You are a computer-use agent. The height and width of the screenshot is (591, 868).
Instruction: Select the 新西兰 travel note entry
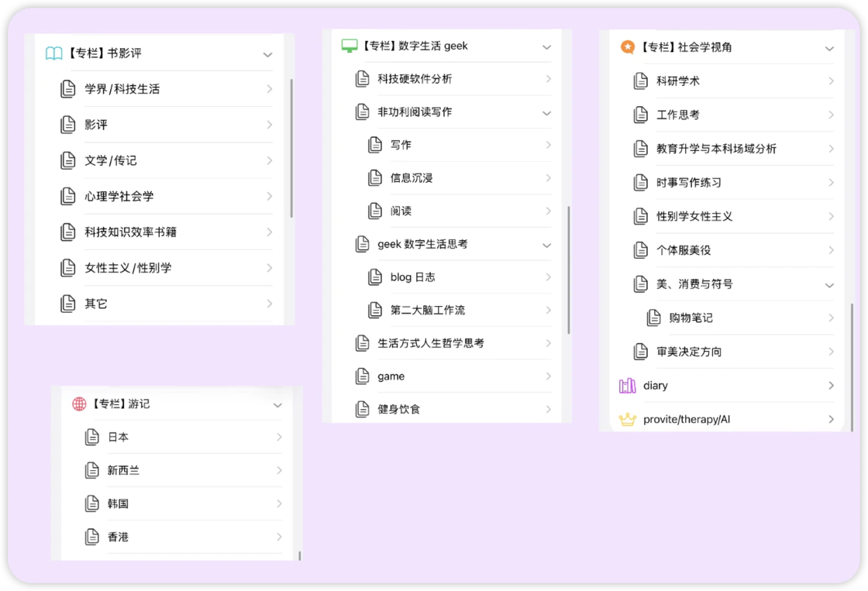click(x=123, y=471)
